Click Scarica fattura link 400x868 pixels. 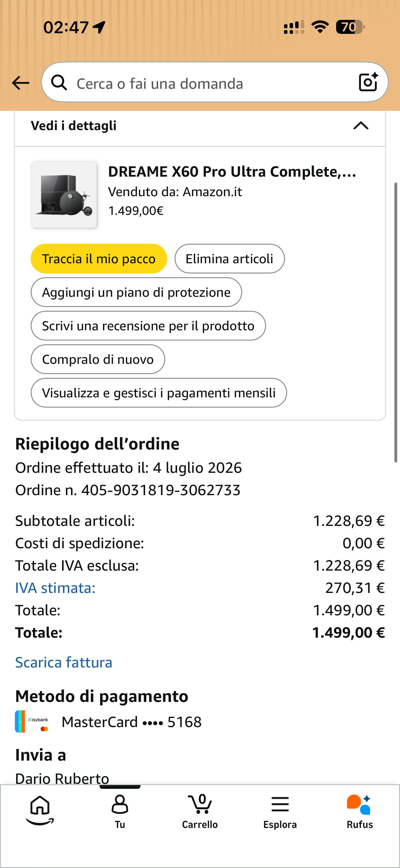(x=64, y=662)
